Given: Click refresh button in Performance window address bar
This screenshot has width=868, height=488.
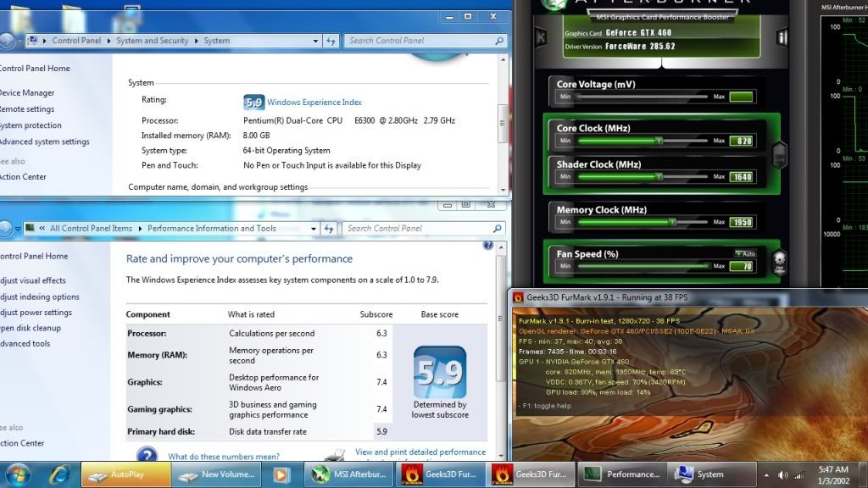Looking at the screenshot, I should 329,228.
